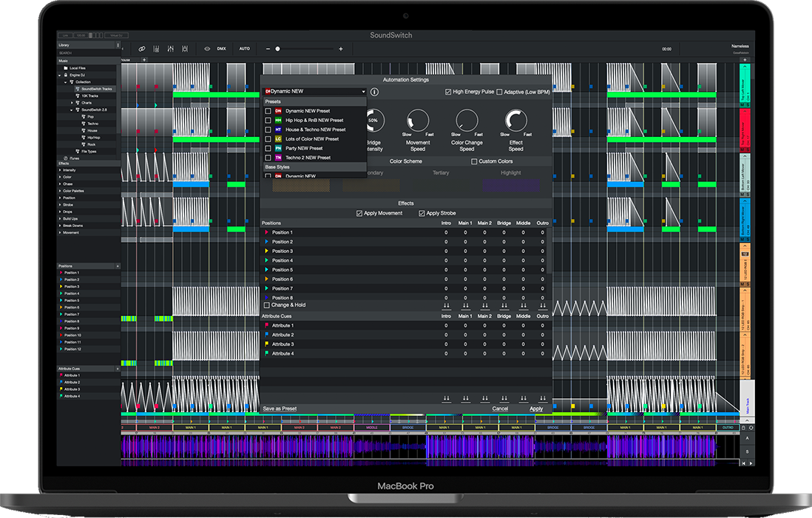Screen dimensions: 812x518
Task: Click the zoom out minus icon
Action: tap(268, 49)
